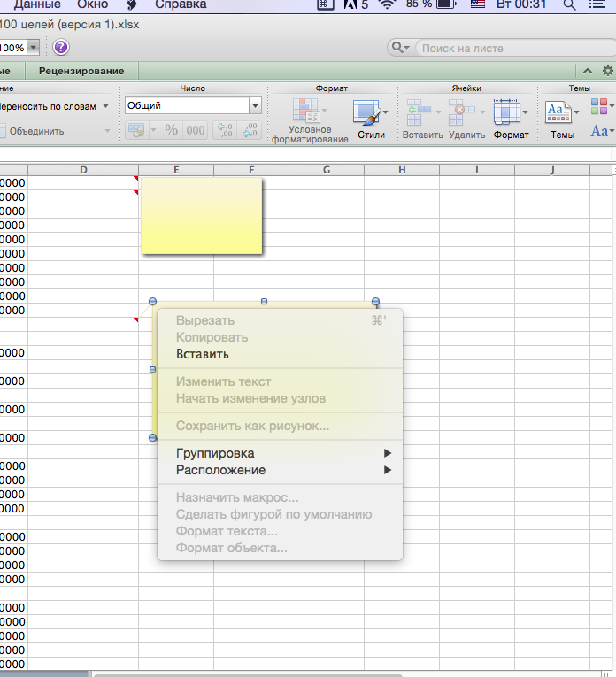Image resolution: width=616 pixels, height=677 pixels.
Task: Click the horizontal scrollbar at the bottom
Action: [248, 674]
